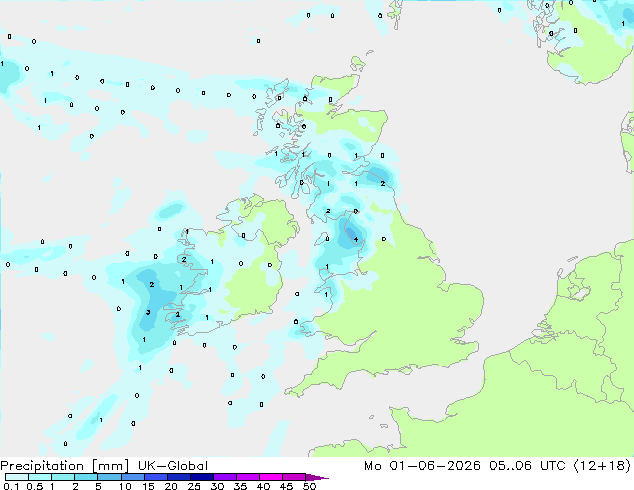Viewport: 634px width, 490px height.
Task: Select the 20–25 mm legend swatch
Action: coord(179,477)
